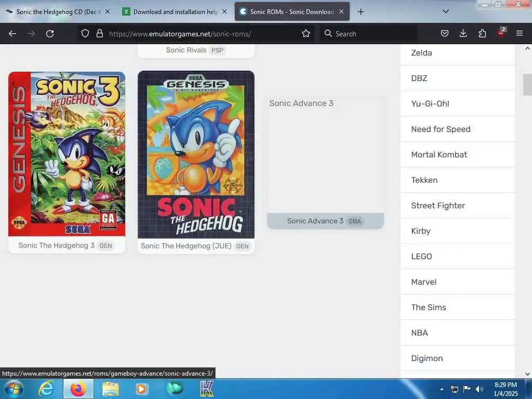The height and width of the screenshot is (399, 532).
Task: Click the search magnifier icon
Action: tap(328, 33)
